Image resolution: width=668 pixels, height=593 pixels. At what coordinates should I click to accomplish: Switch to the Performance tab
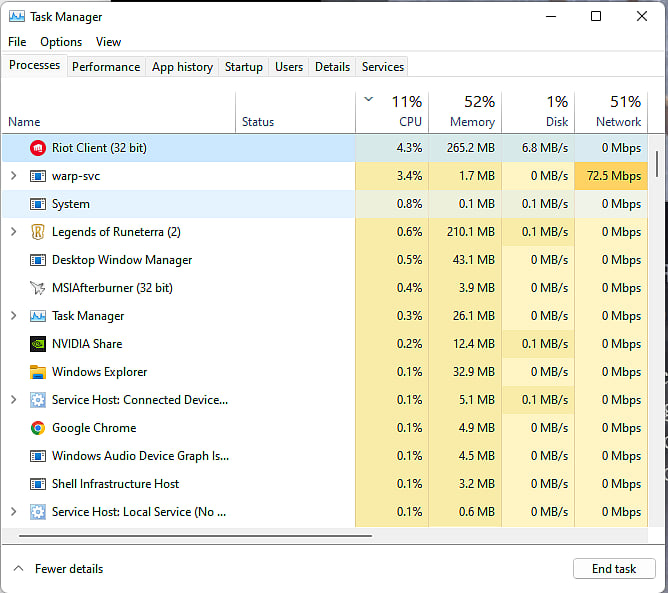(106, 67)
